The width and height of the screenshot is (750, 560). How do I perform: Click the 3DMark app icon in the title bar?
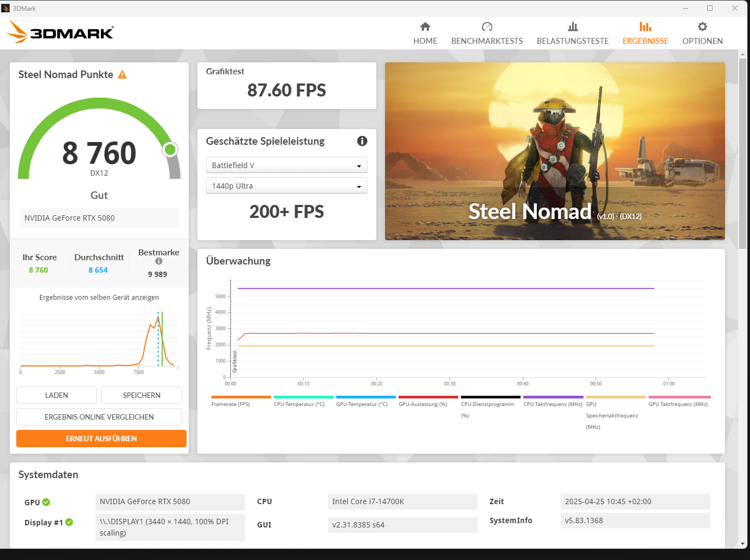pyautogui.click(x=6, y=8)
